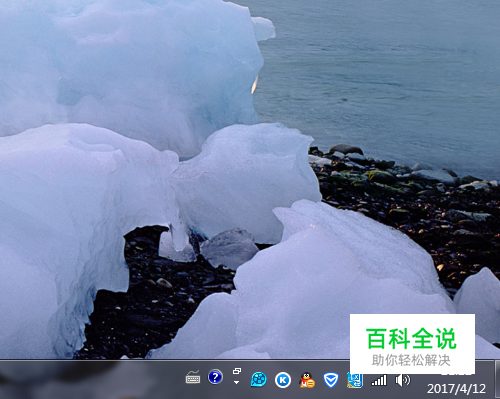
Task: Click the language bar restore icon
Action: pos(237,371)
